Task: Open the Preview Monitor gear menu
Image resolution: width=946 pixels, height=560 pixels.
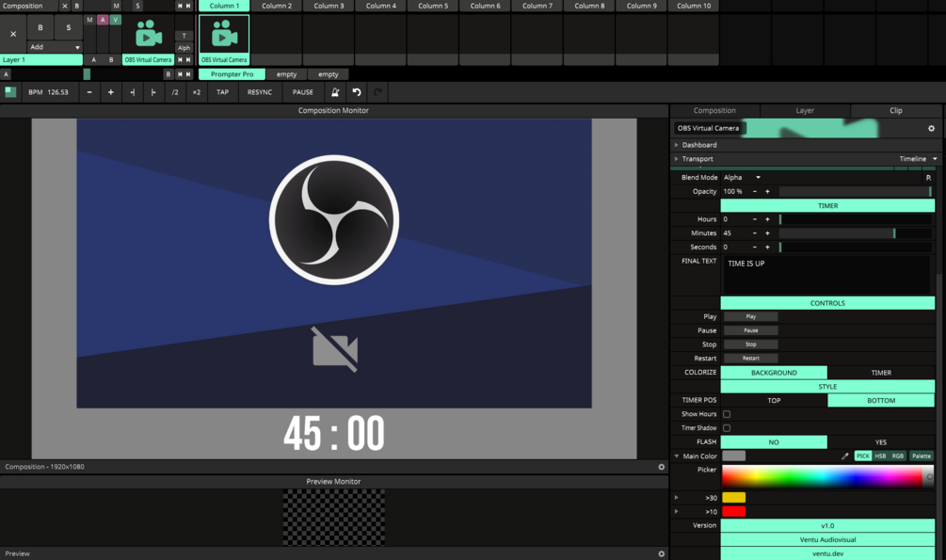Action: 661,554
